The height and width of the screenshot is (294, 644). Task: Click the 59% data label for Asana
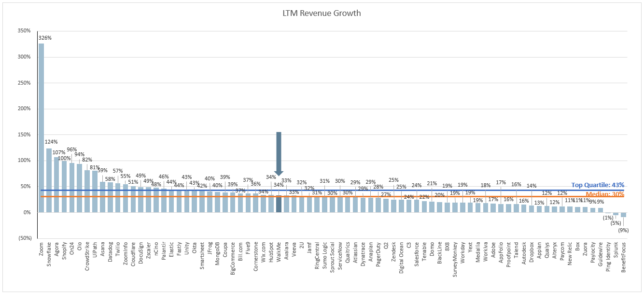pyautogui.click(x=103, y=170)
